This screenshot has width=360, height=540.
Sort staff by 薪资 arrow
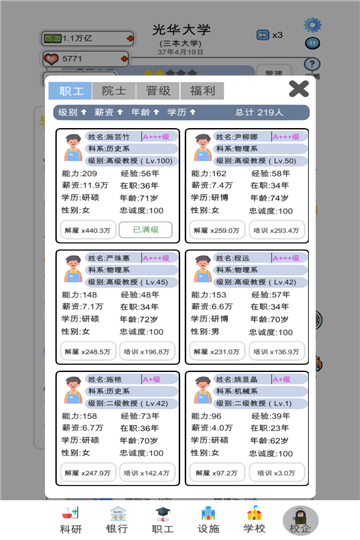click(120, 112)
